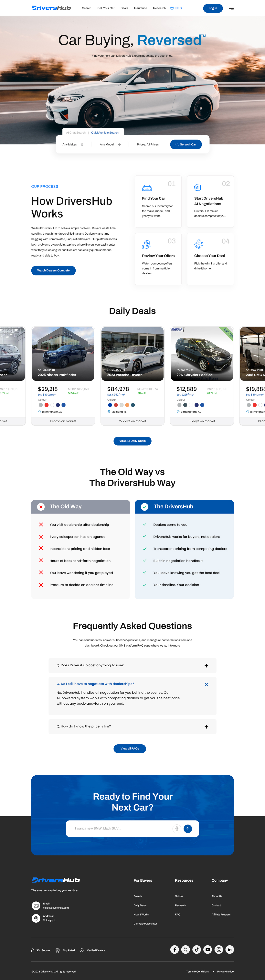265x980 pixels.
Task: Open the hamburger menu icon in header
Action: pos(231,8)
